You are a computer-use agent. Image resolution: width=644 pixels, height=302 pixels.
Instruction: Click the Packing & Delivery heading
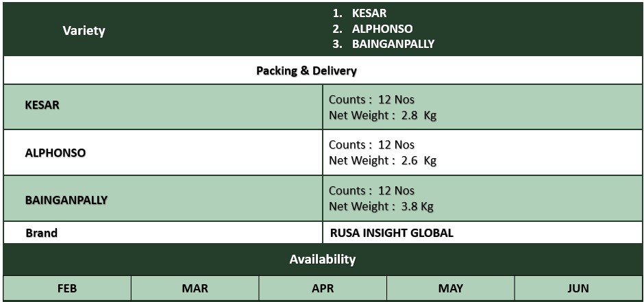[x=306, y=71]
